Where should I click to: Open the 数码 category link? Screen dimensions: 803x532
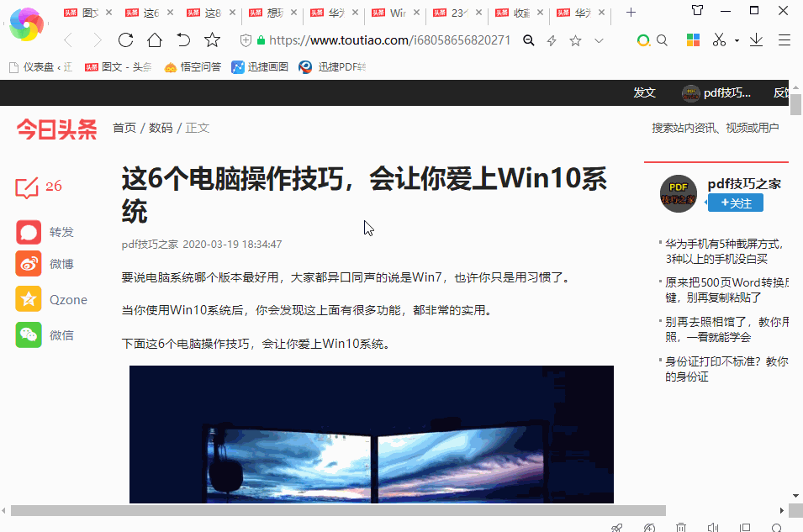[x=160, y=128]
